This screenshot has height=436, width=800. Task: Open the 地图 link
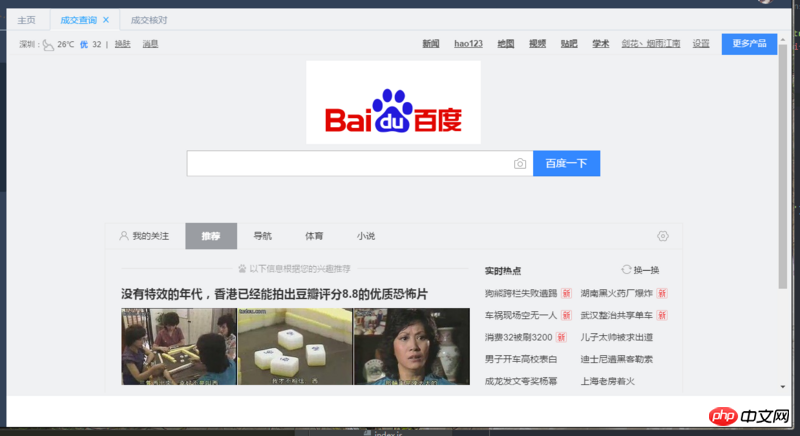point(506,44)
